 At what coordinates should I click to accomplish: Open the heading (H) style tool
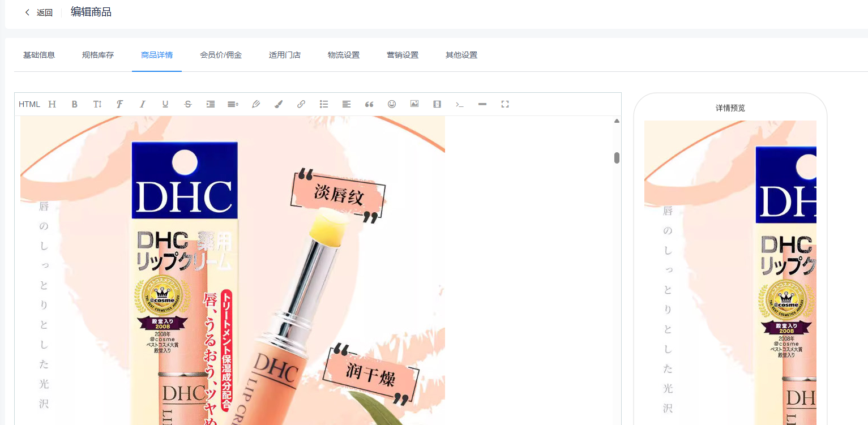(52, 104)
